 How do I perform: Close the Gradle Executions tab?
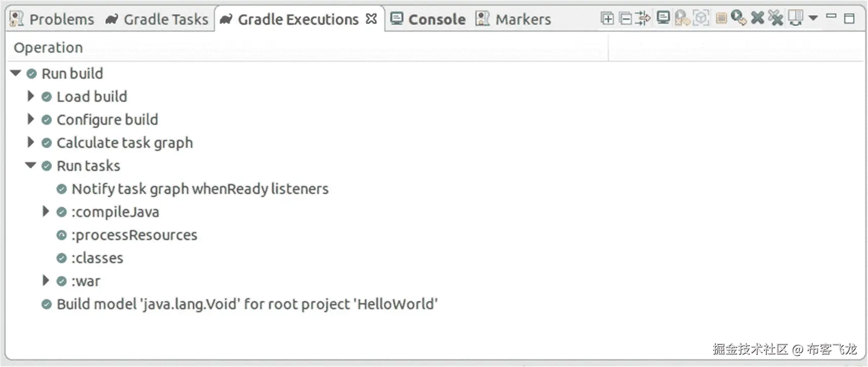tap(371, 19)
